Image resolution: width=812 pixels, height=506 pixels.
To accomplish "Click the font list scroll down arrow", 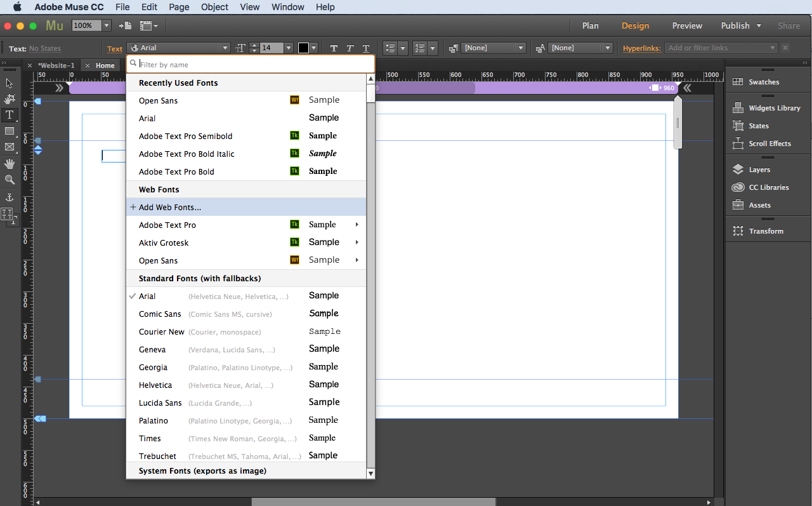I will click(370, 474).
